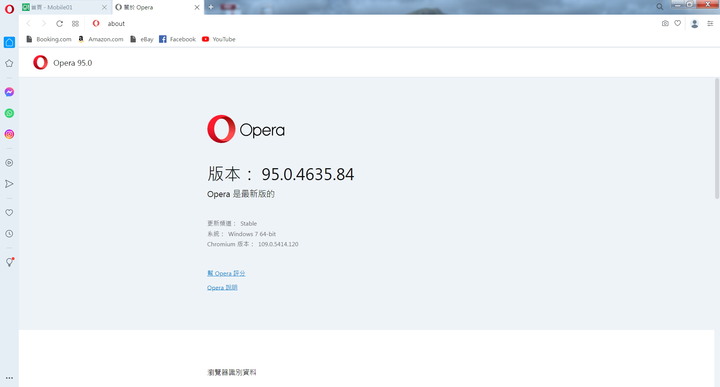Open a new tab with plus button
Image resolution: width=720 pixels, height=387 pixels.
[211, 7]
